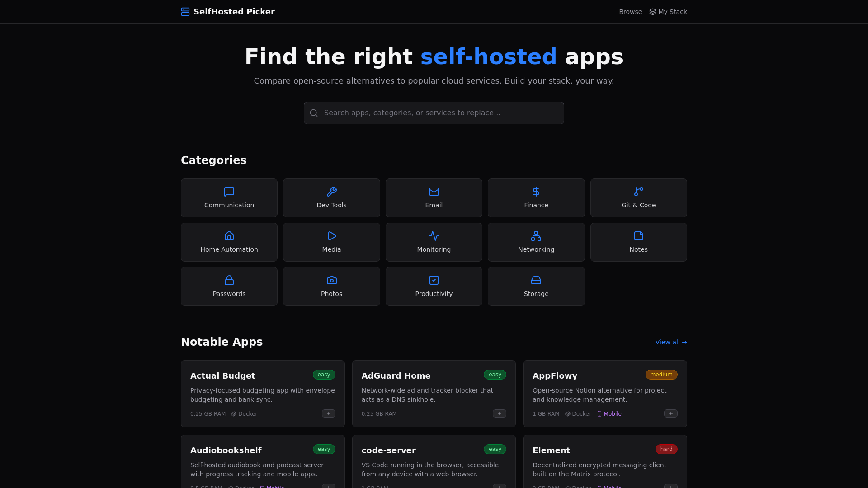Add Actual Budget to stack with plus

[x=329, y=413]
